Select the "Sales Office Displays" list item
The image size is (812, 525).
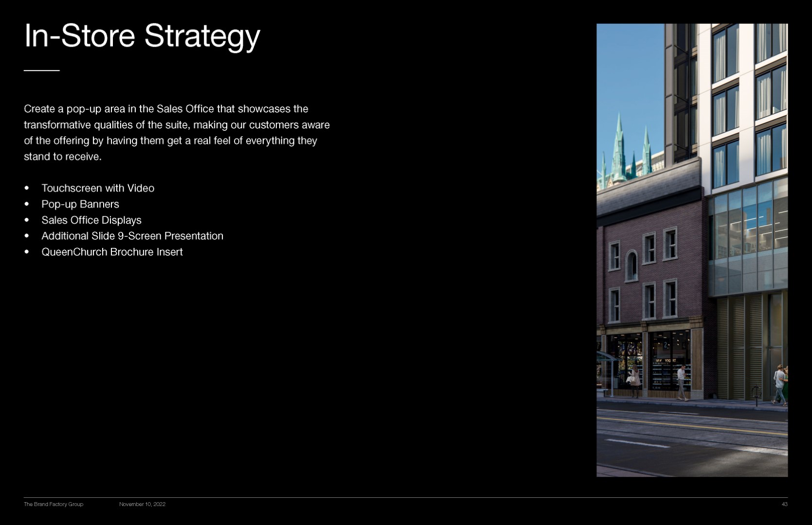point(91,220)
